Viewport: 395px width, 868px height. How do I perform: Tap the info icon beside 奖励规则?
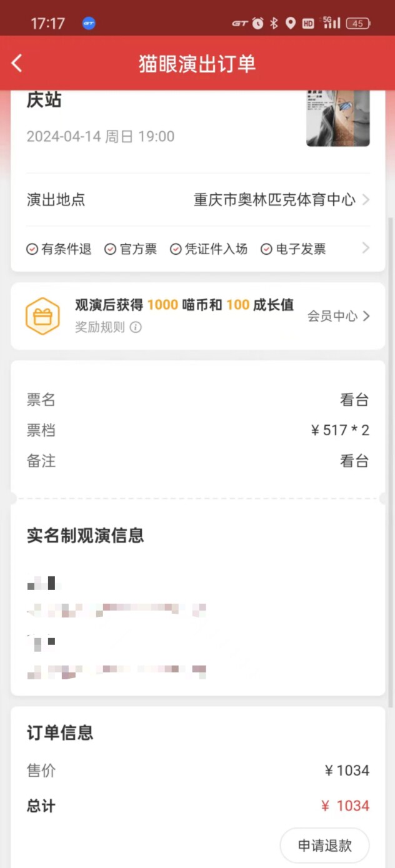pyautogui.click(x=136, y=327)
